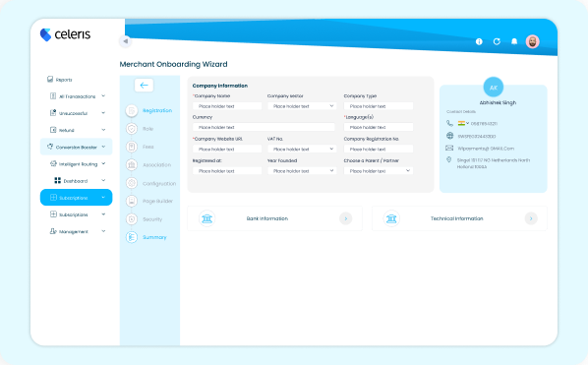
Task: Focus the Registered at input field
Action: pyautogui.click(x=227, y=170)
